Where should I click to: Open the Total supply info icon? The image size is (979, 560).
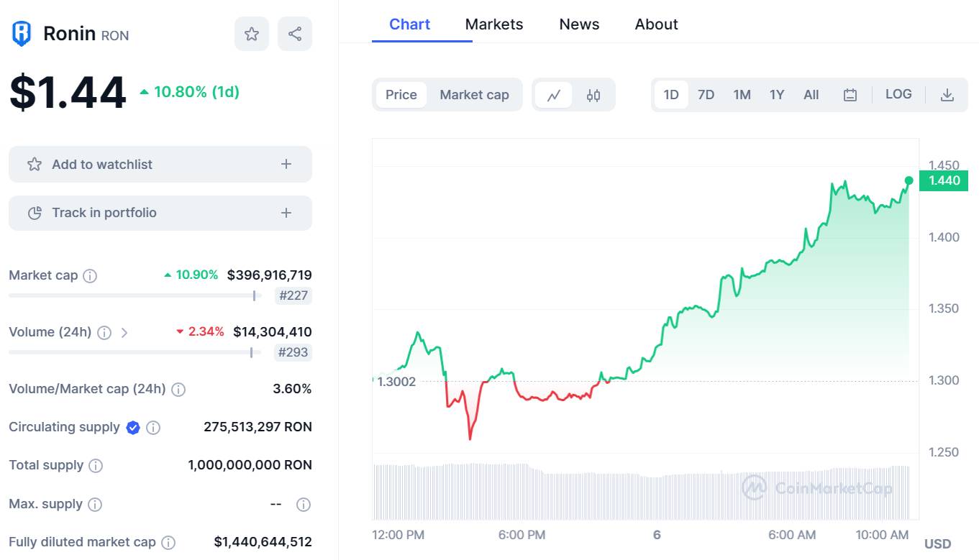[96, 465]
